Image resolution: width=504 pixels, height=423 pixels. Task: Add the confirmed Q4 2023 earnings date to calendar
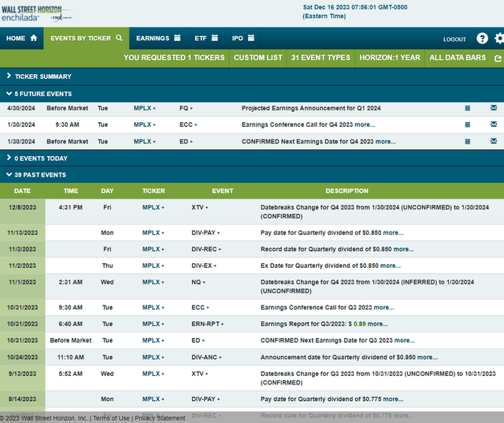[468, 141]
